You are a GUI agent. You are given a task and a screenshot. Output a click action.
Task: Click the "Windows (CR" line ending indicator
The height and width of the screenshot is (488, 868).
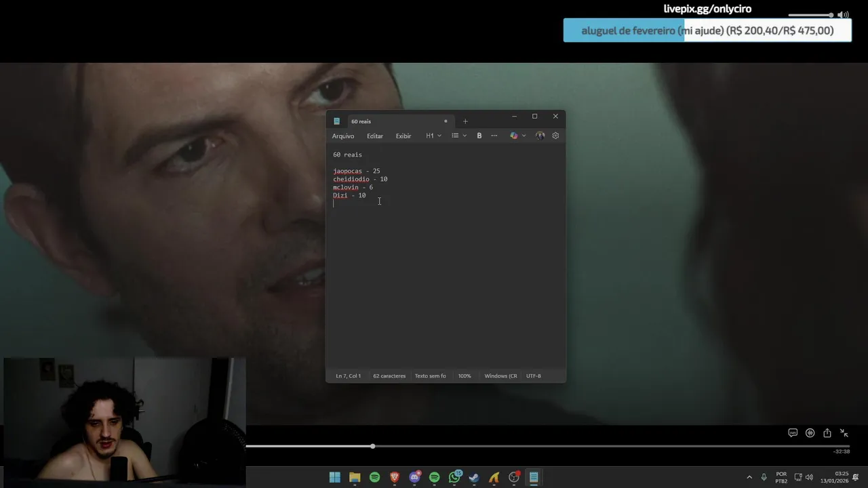click(x=500, y=375)
